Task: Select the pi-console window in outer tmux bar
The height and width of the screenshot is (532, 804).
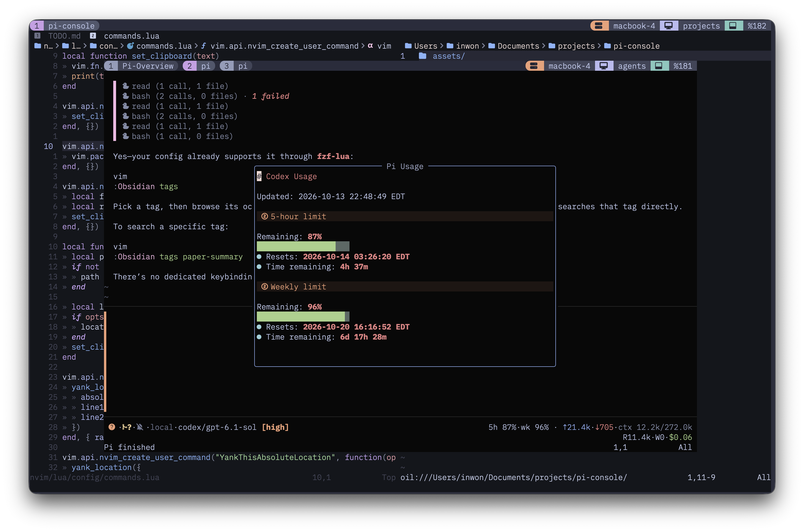Action: 65,26
